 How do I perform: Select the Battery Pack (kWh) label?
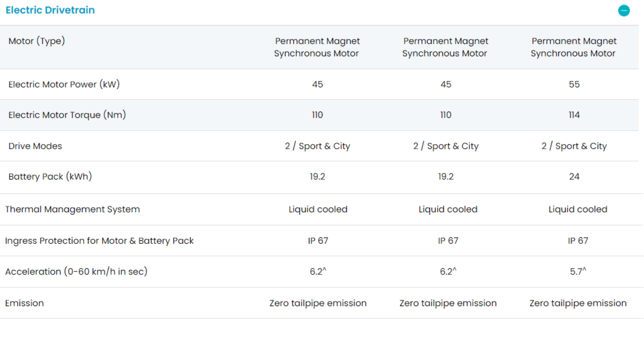[50, 177]
